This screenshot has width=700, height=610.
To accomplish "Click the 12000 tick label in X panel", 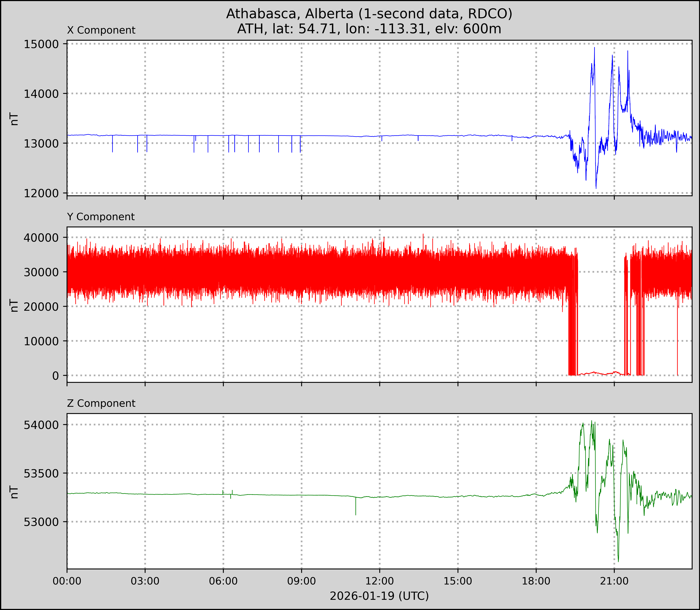I will tap(41, 193).
